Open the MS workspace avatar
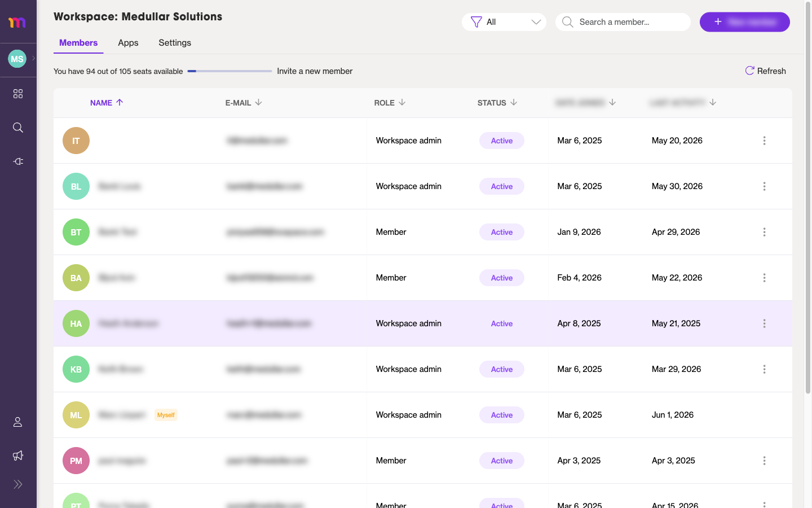This screenshot has width=812, height=508. point(17,59)
